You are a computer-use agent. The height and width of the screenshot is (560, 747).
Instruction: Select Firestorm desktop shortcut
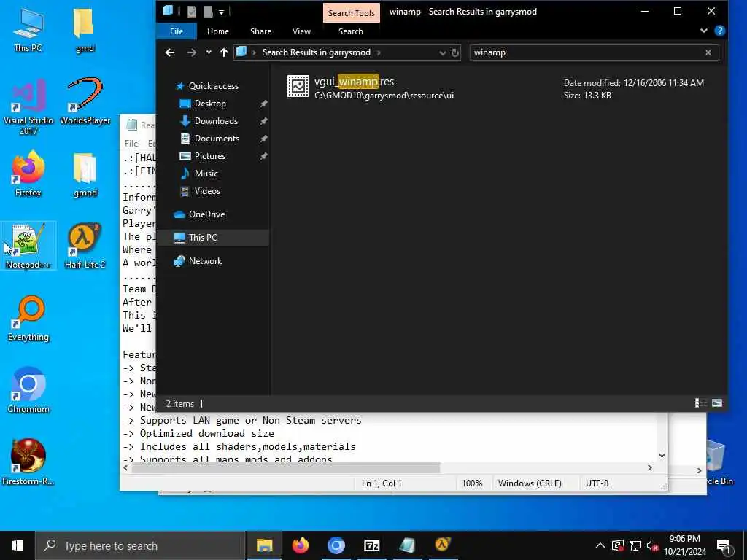[28, 462]
